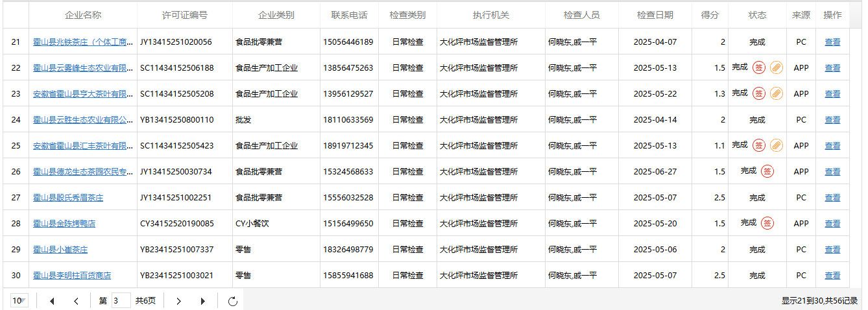This screenshot has width=868, height=310.
Task: Sort by the 检查日期 column header
Action: pyautogui.click(x=655, y=15)
